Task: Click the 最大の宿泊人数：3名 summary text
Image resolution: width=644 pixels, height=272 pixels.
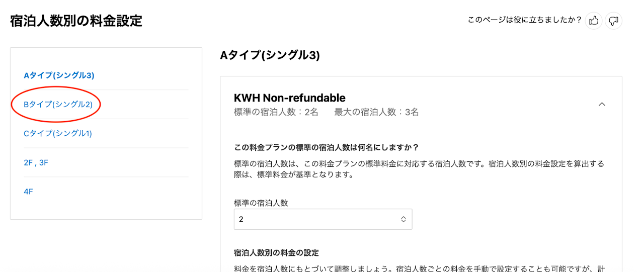Action: 376,112
